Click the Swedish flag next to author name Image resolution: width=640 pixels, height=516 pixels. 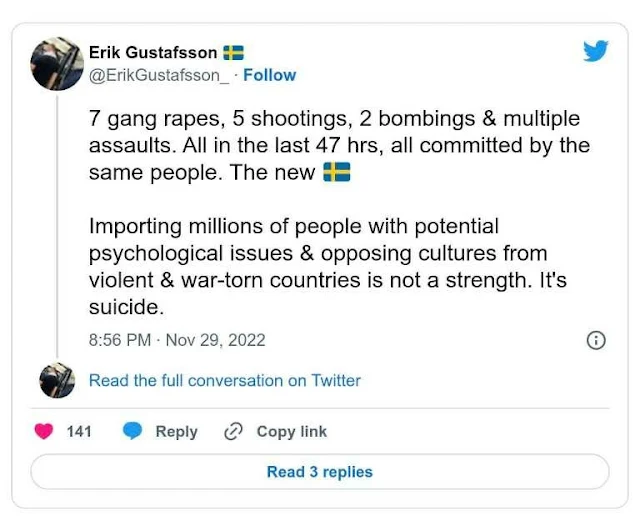(233, 53)
